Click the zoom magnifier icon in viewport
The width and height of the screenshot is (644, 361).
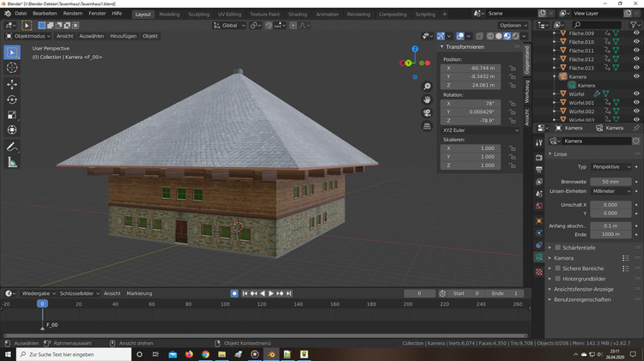427,87
